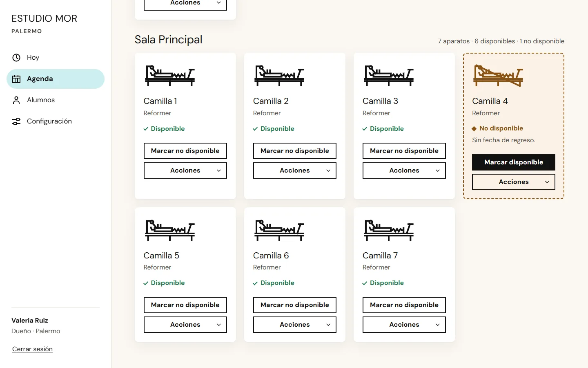Open the Hoy section
The height and width of the screenshot is (368, 588).
click(x=56, y=58)
